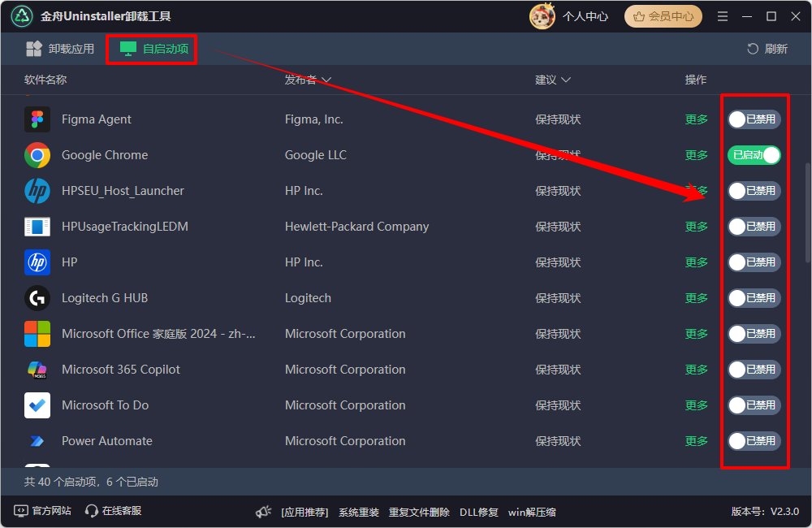Click the HPSEU_Host_Launcher HP icon
Screen dimensions: 812x528
pyautogui.click(x=37, y=191)
